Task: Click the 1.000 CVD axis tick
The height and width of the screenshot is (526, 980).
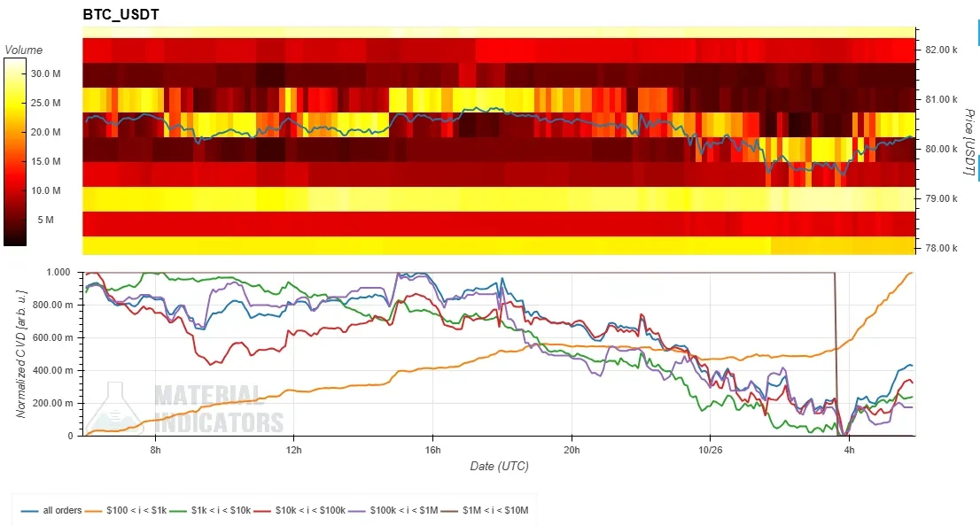Action: click(58, 273)
